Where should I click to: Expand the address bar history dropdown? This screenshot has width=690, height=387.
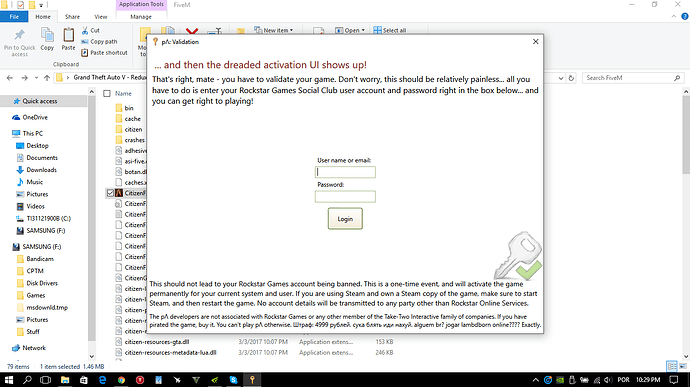(x=561, y=78)
